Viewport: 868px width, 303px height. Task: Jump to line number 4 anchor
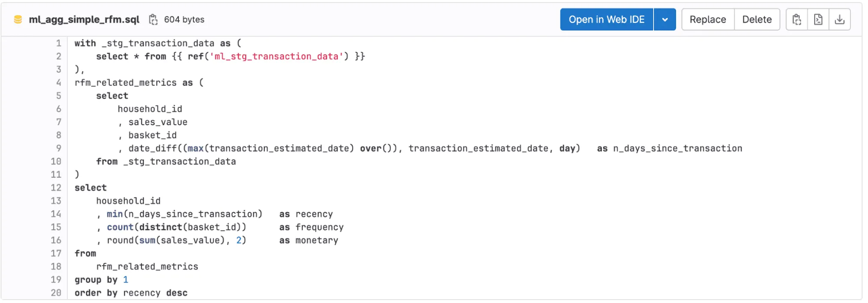pyautogui.click(x=59, y=83)
